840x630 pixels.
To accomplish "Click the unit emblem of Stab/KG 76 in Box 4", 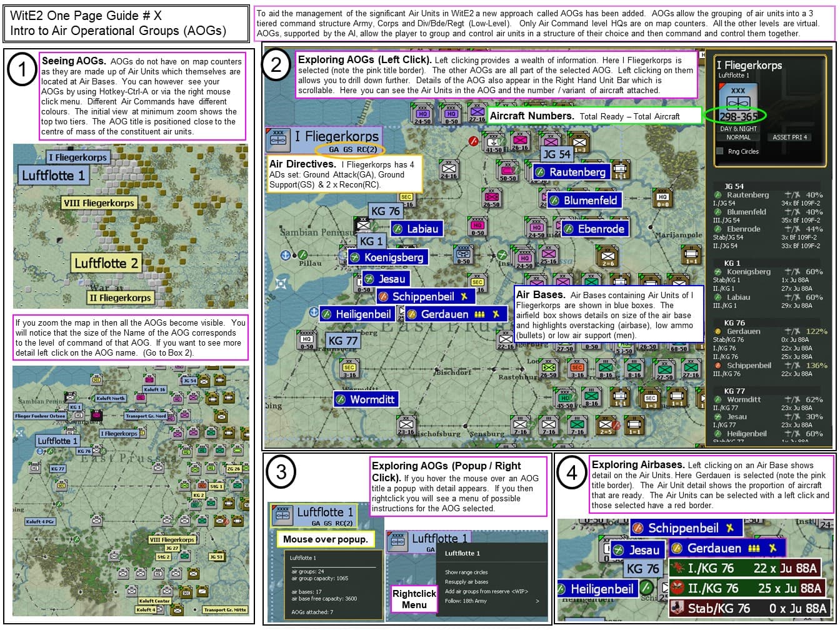I will (678, 608).
